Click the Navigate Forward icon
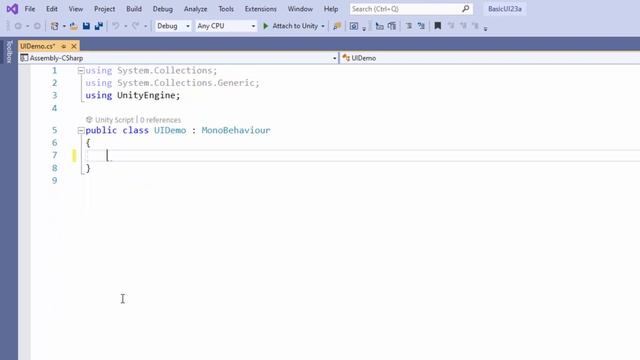The width and height of the screenshot is (640, 360). tap(37, 26)
